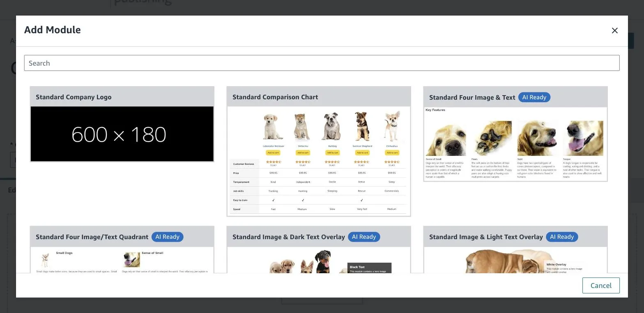Click the "Add Module" dialog heading
The height and width of the screenshot is (313, 644).
53,30
